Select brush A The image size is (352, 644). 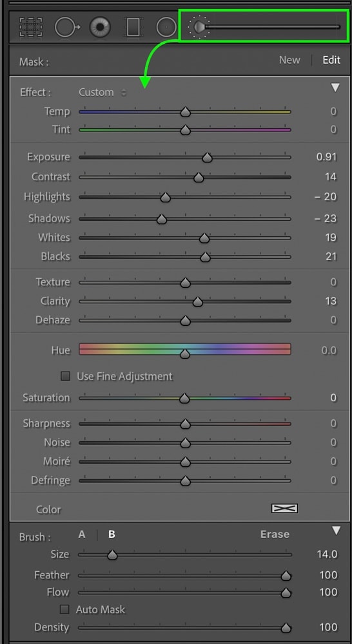coord(82,535)
